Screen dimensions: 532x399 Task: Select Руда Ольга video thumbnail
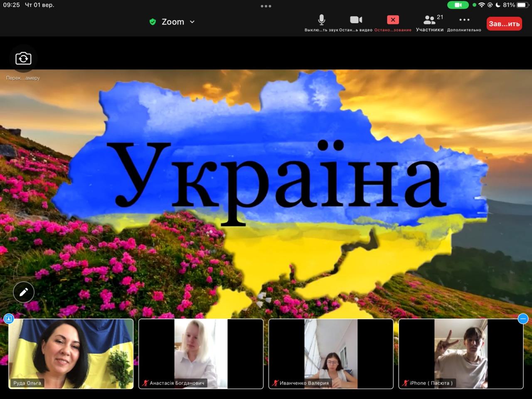(x=71, y=353)
